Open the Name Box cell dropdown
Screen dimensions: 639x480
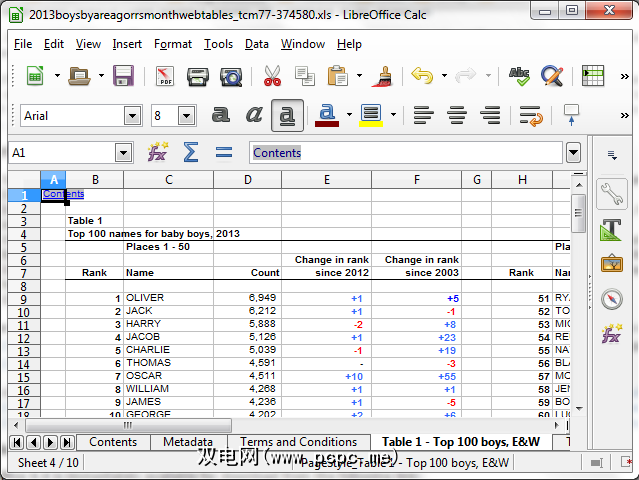tap(123, 153)
